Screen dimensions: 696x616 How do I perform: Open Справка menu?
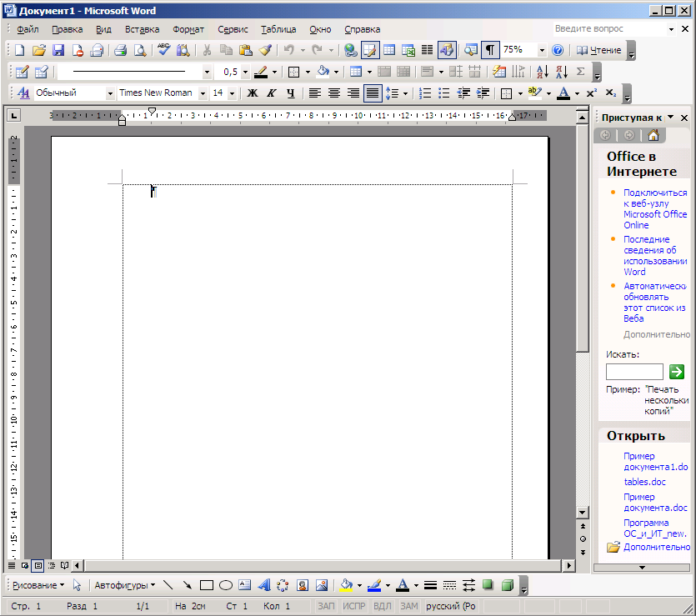pyautogui.click(x=363, y=29)
